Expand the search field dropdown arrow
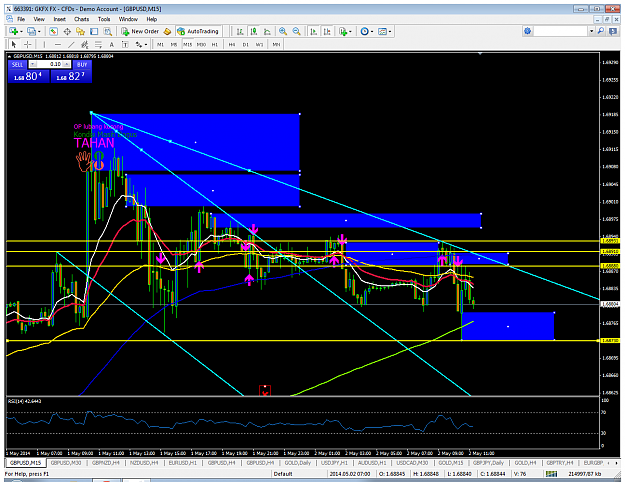This screenshot has height=482, width=625. 592,31
